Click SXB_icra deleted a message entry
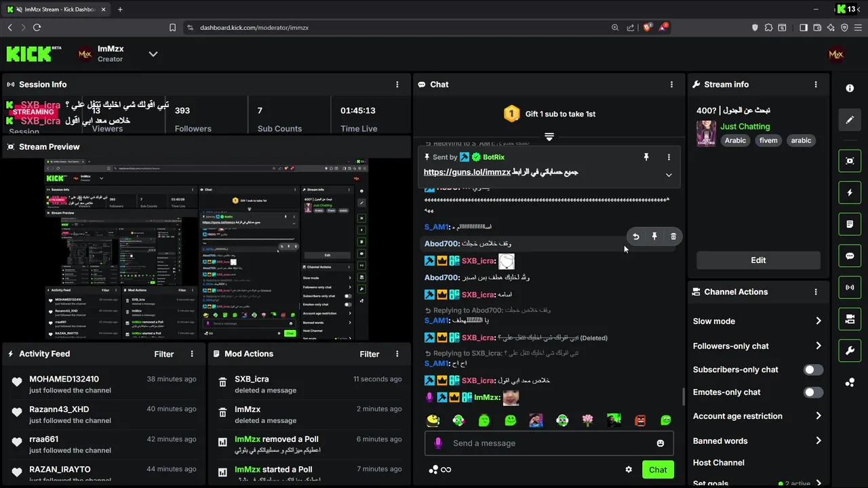The height and width of the screenshot is (488, 868). [x=308, y=384]
